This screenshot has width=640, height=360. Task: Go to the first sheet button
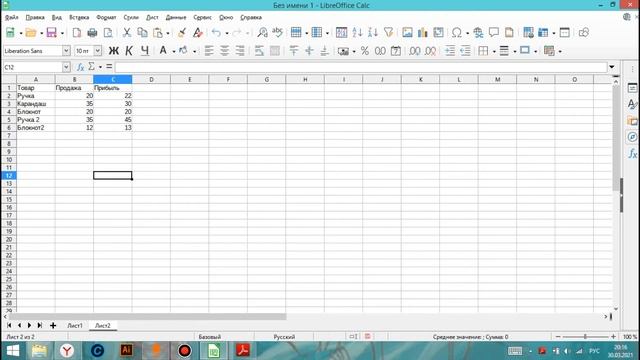point(9,325)
